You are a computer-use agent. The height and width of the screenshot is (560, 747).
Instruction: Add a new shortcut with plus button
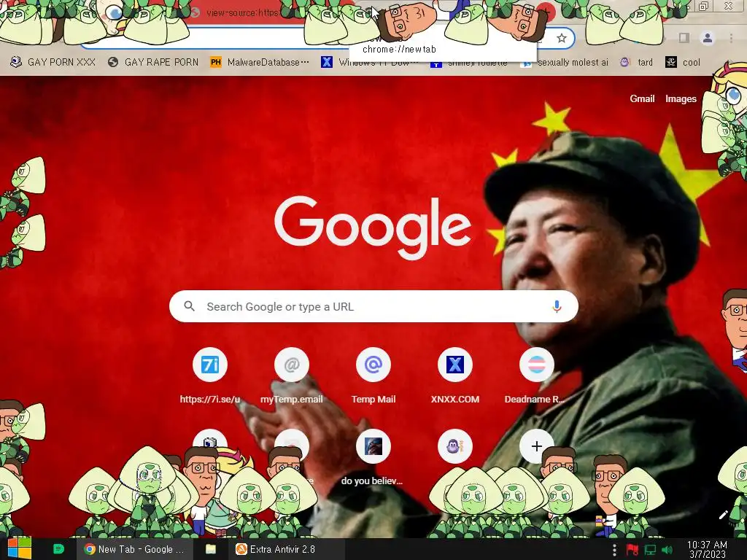pyautogui.click(x=536, y=447)
